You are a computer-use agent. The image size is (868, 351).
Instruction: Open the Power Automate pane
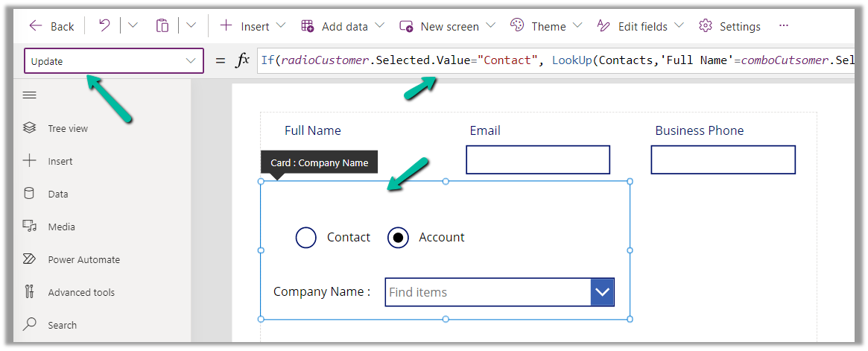pyautogui.click(x=83, y=259)
